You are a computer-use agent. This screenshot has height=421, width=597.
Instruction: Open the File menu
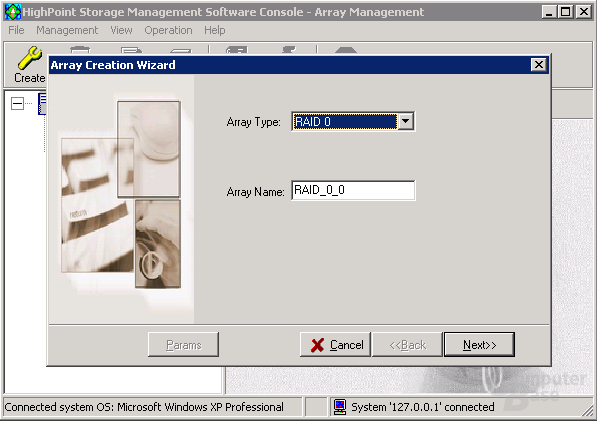(x=16, y=30)
